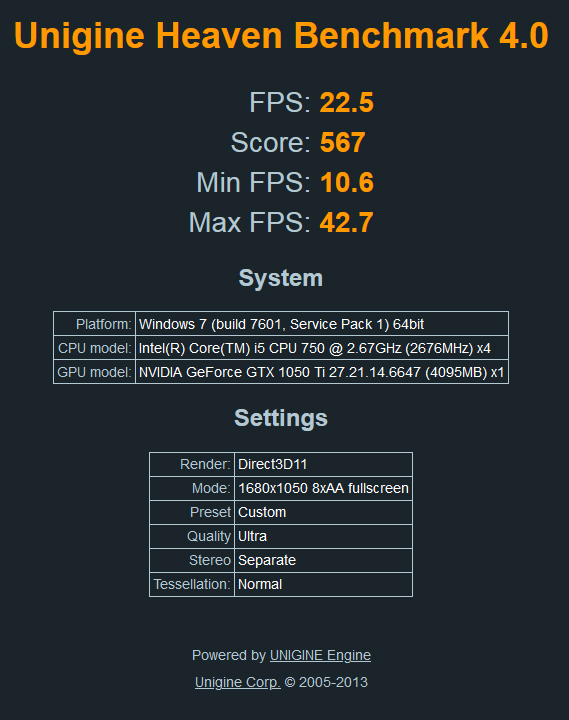569x720 pixels.
Task: Open the Unigine Corp. link
Action: pos(237,682)
